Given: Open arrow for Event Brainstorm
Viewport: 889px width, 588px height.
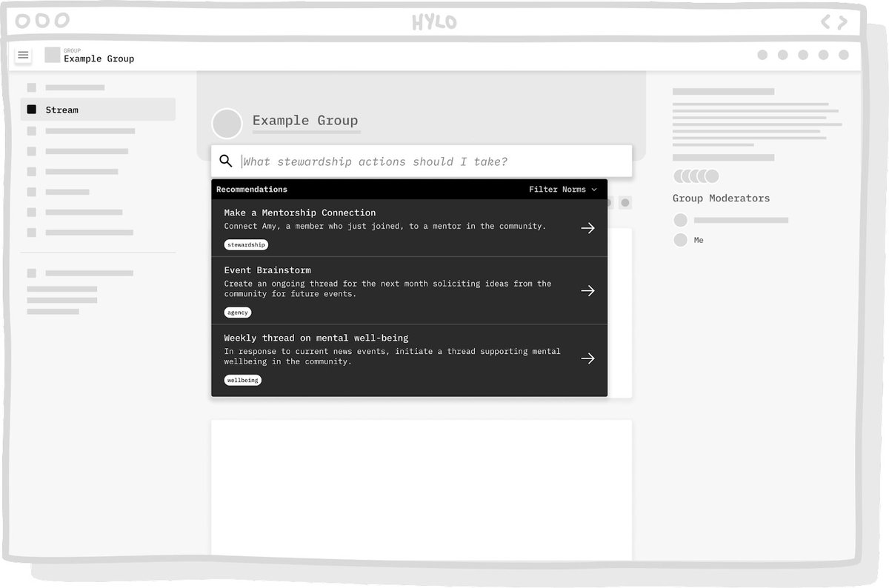Looking at the screenshot, I should click(587, 291).
